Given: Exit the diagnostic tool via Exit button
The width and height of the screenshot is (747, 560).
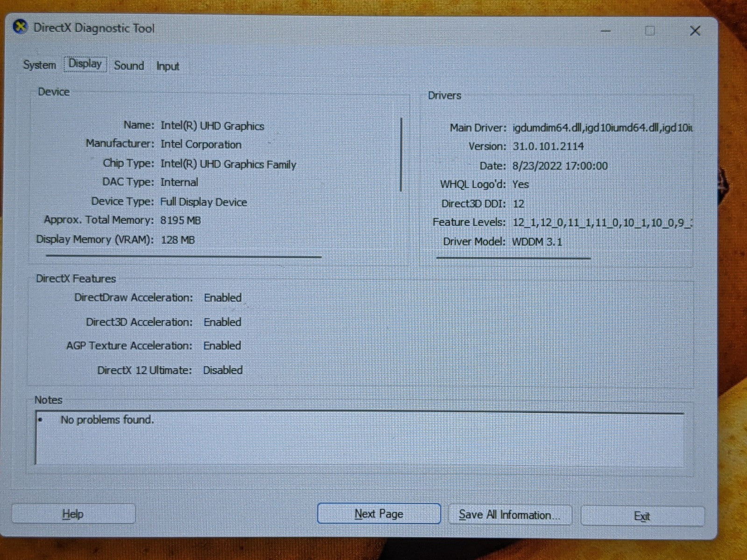Looking at the screenshot, I should (x=642, y=516).
